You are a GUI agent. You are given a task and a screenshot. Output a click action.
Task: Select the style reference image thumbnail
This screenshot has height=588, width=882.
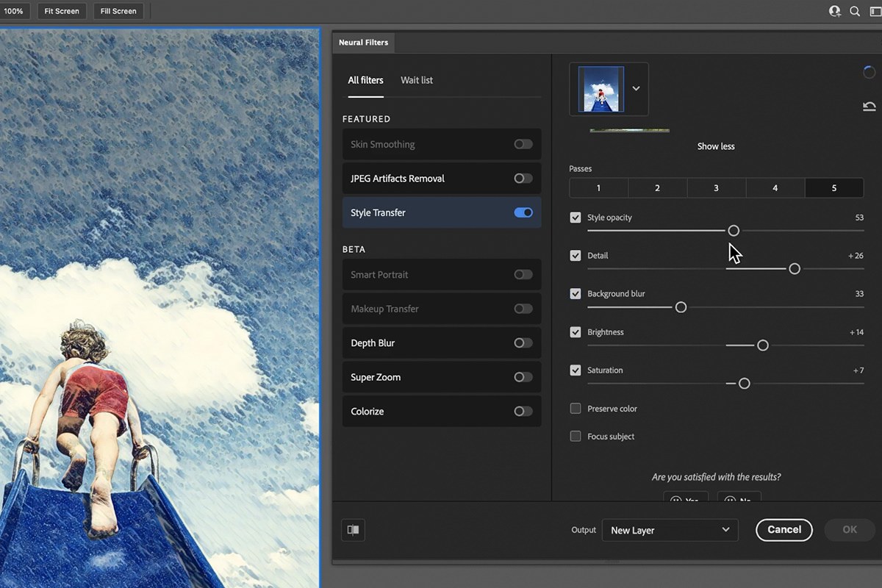tap(601, 89)
